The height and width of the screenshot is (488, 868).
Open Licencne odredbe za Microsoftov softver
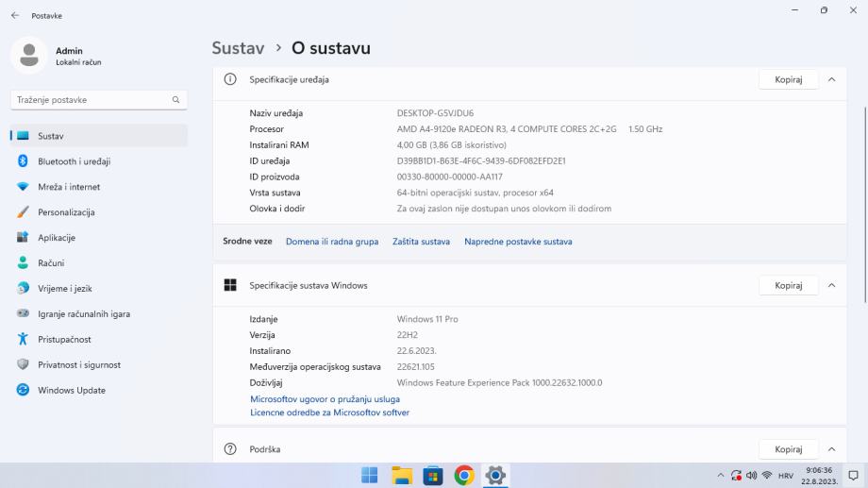pyautogui.click(x=330, y=412)
